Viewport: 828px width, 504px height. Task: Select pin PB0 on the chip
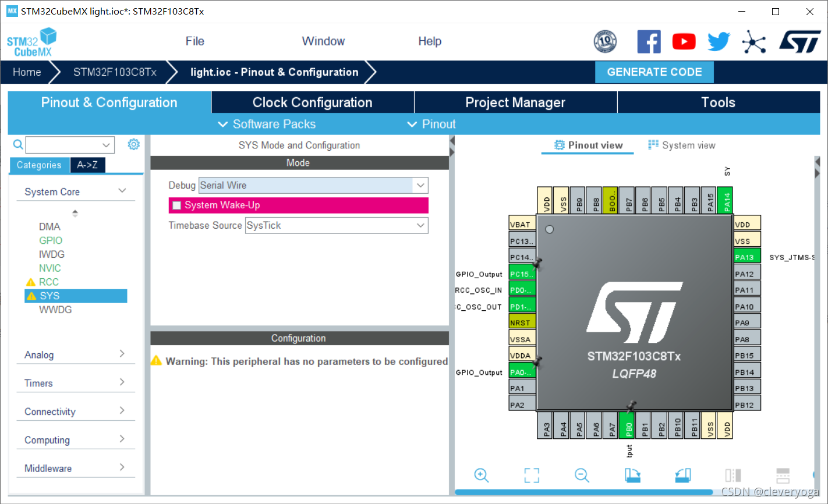click(x=627, y=425)
